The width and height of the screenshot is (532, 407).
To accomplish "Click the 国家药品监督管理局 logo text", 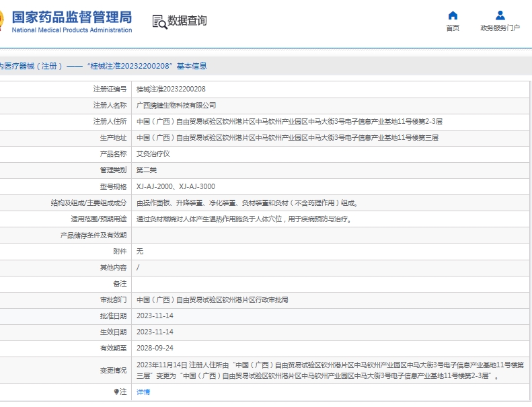I will pos(72,17).
